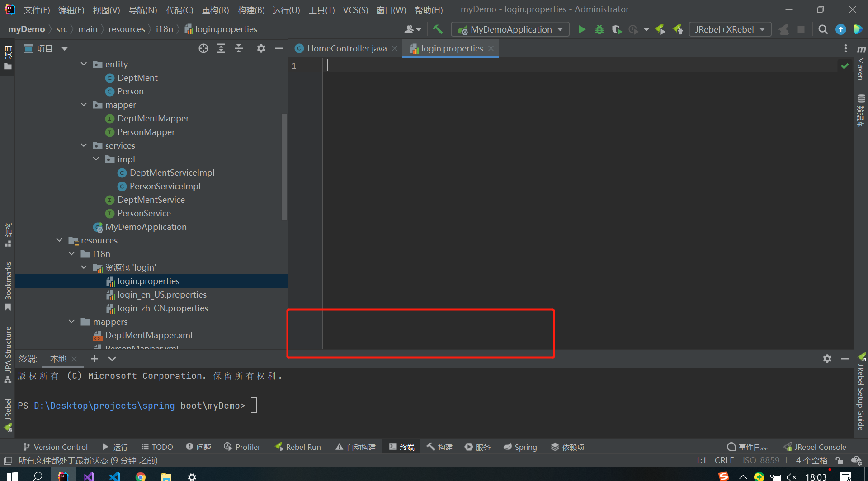This screenshot has height=481, width=868.
Task: Open Bookmarks sidebar panel
Action: click(x=8, y=285)
